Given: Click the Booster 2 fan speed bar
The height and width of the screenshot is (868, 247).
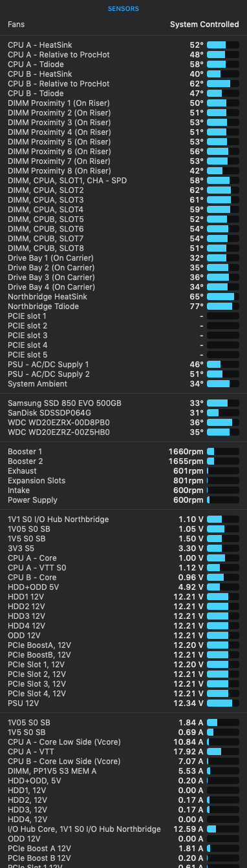Looking at the screenshot, I should click(x=223, y=461).
